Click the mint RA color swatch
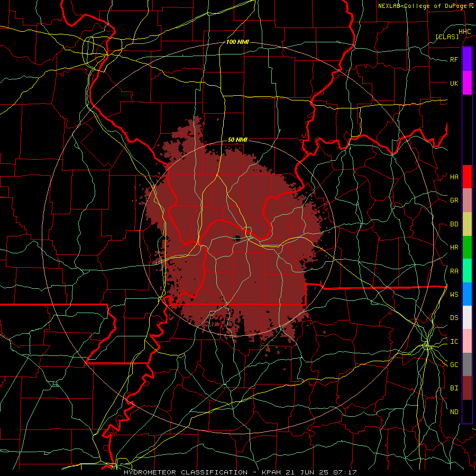 click(x=467, y=271)
